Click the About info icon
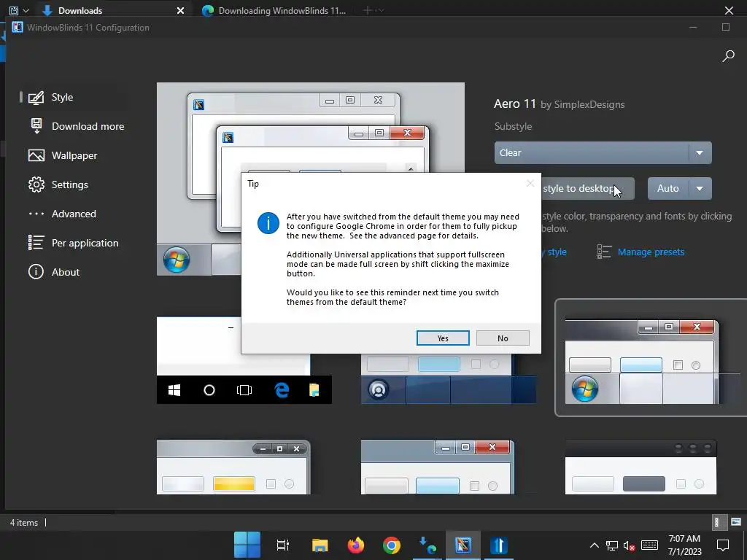This screenshot has height=560, width=747. click(x=36, y=272)
